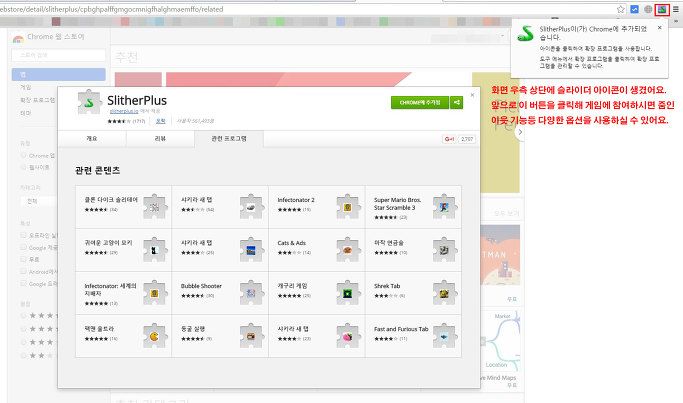This screenshot has height=403, width=683.
Task: Click the 오락 category link under SlitherPlus
Action: pyautogui.click(x=160, y=121)
